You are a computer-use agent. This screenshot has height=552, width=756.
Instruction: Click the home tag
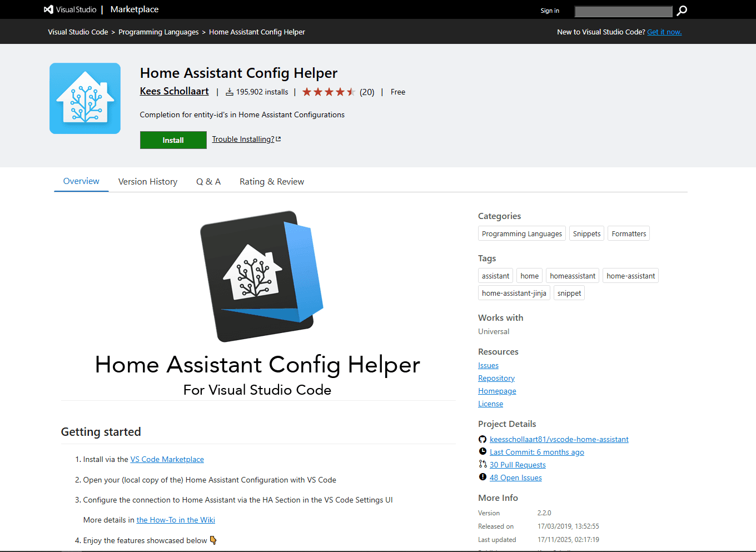(x=530, y=276)
